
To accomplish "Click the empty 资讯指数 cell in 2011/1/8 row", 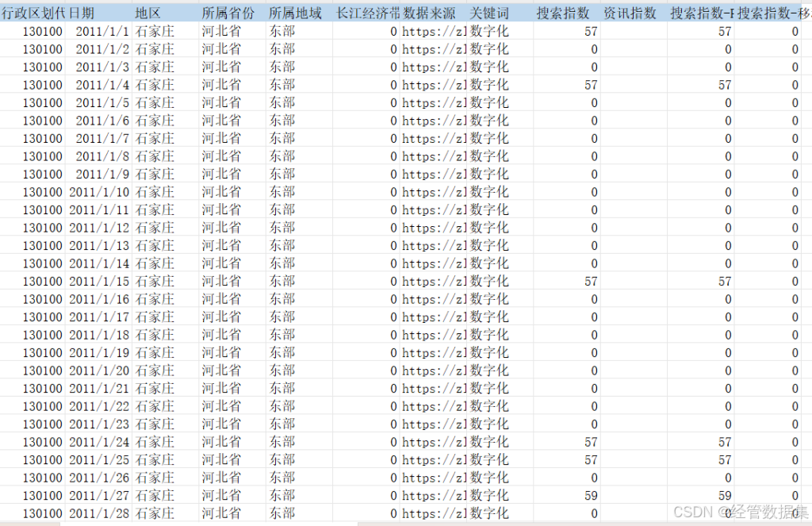I will click(x=634, y=156).
